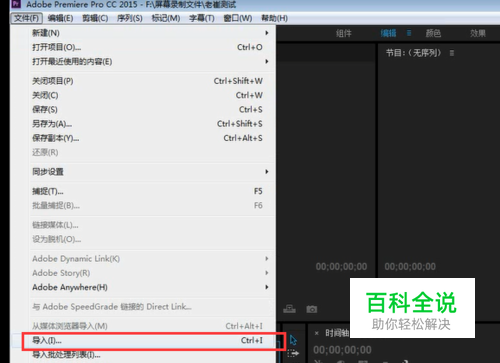
Task: Click the export frame camera icon
Action: (x=312, y=309)
